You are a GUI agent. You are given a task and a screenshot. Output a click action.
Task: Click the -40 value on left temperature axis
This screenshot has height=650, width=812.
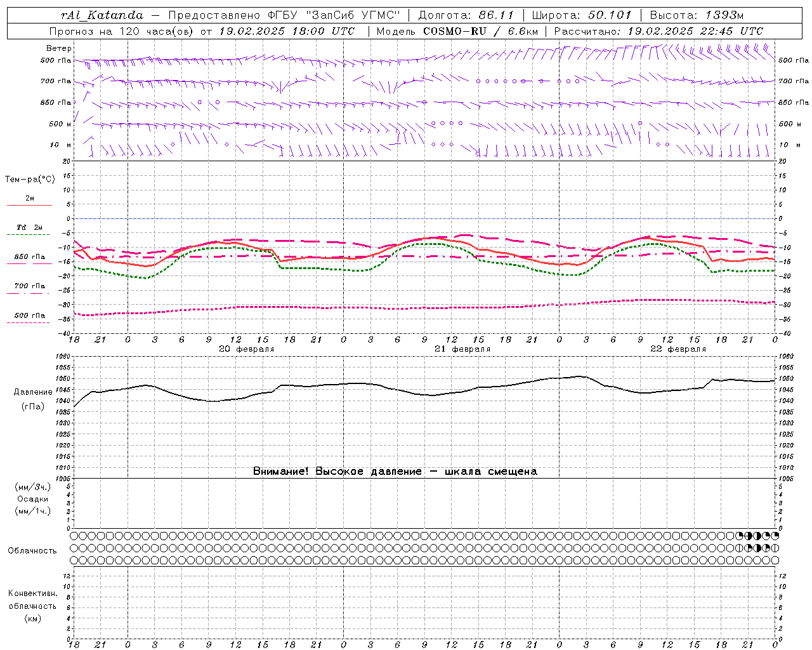[65, 333]
